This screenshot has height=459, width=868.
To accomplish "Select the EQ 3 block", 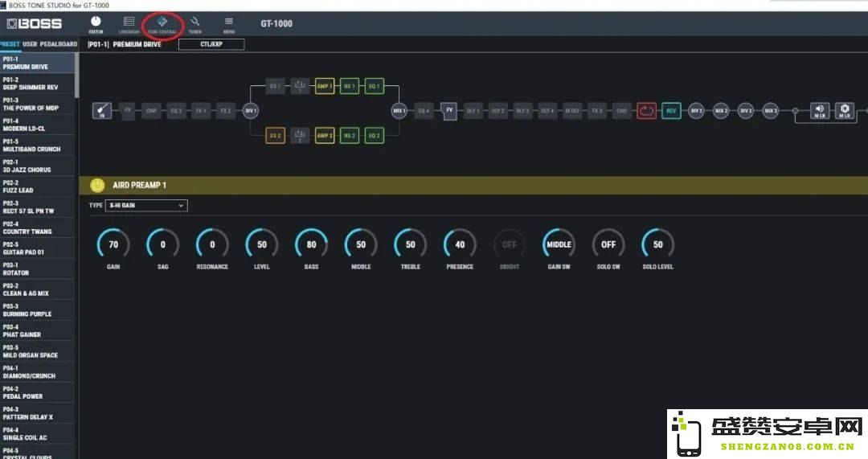I will click(x=176, y=111).
